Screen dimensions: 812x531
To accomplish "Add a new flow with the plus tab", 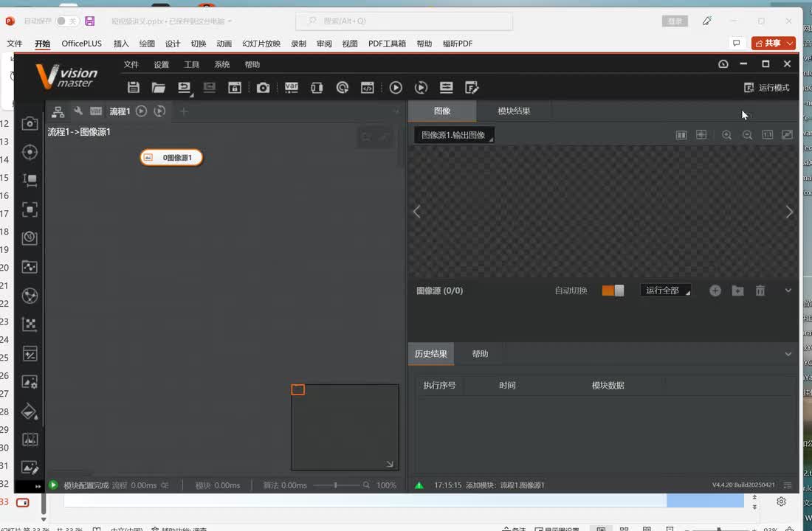I will click(x=183, y=111).
